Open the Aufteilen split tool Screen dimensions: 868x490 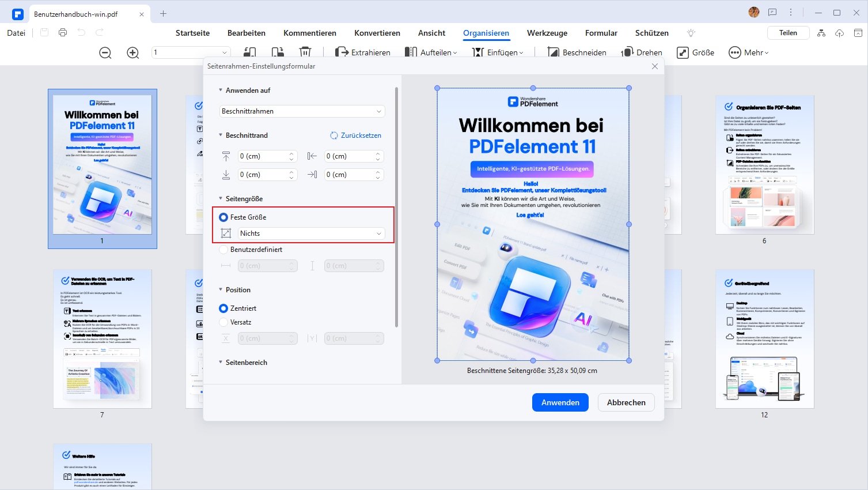(x=431, y=52)
